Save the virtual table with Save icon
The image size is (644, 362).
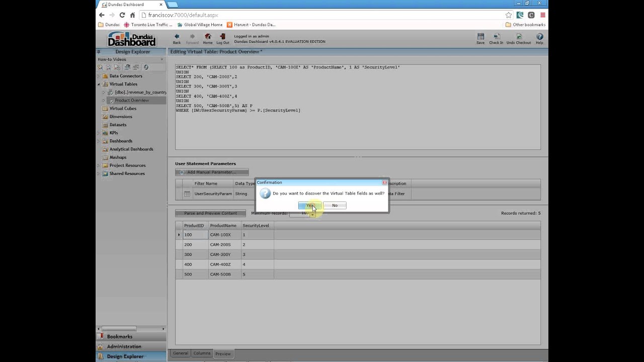tap(480, 37)
